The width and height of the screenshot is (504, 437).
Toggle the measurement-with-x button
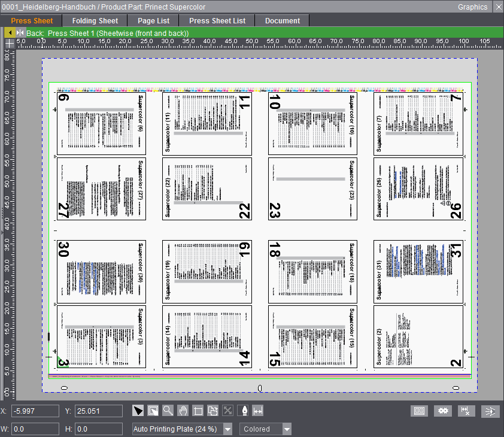(x=466, y=411)
